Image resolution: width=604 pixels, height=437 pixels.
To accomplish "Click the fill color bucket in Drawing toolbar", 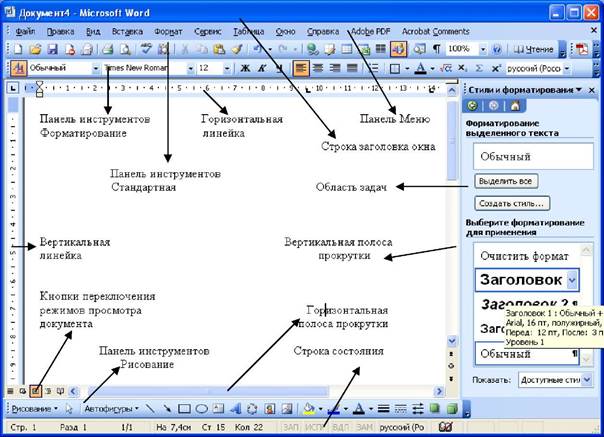I will 307,409.
